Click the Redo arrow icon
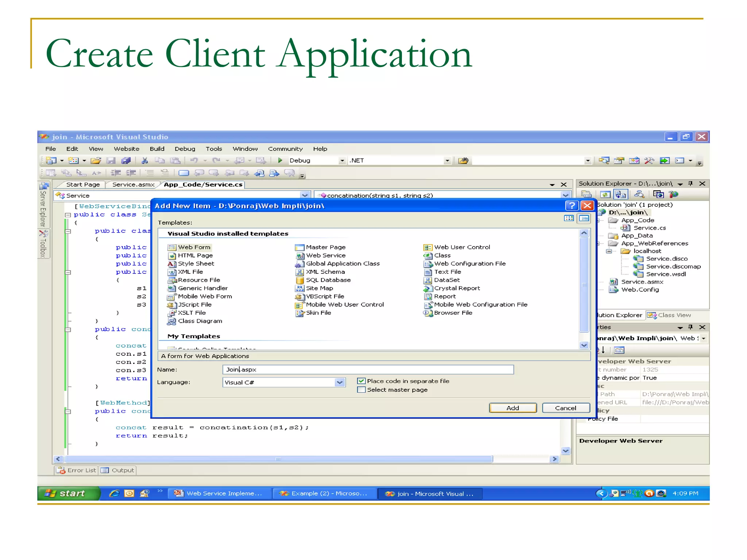The image size is (747, 560). 217,160
